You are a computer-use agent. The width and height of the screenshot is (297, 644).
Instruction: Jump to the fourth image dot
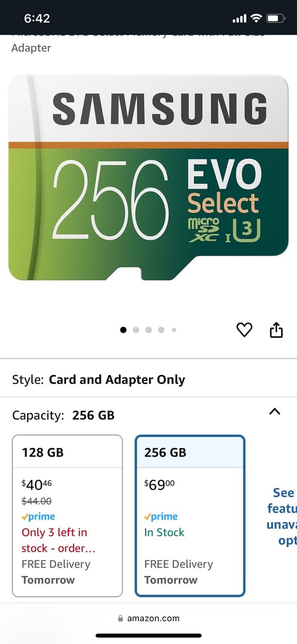coord(161,330)
